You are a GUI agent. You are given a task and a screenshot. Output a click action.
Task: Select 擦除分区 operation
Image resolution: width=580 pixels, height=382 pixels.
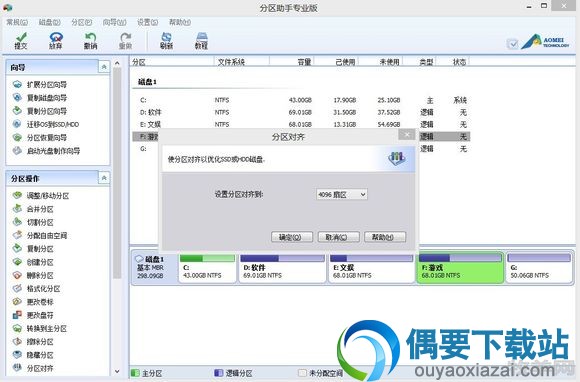tap(33, 342)
